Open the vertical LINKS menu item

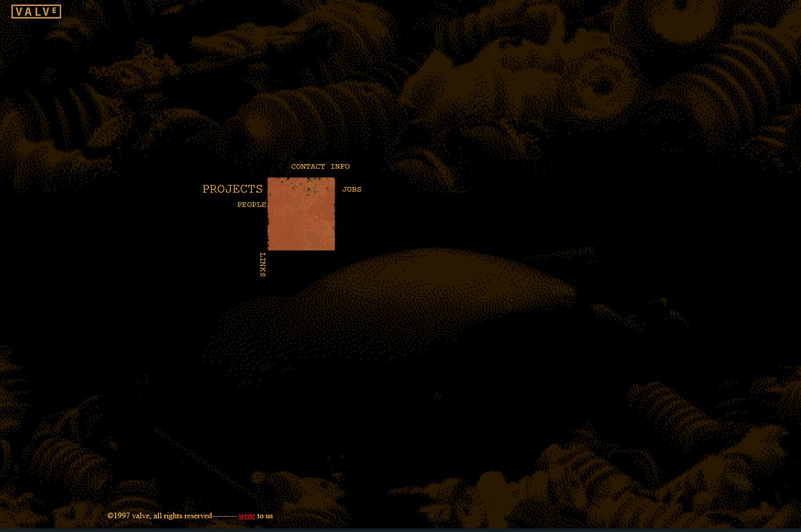pos(262,264)
